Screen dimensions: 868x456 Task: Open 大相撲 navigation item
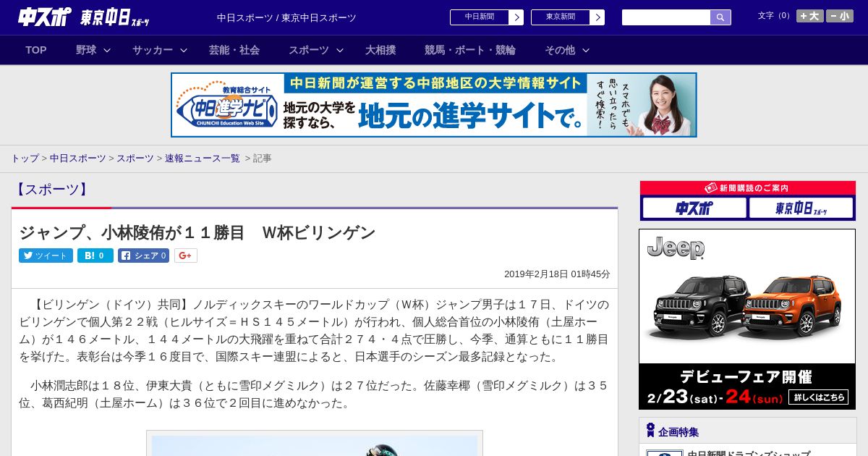[380, 50]
